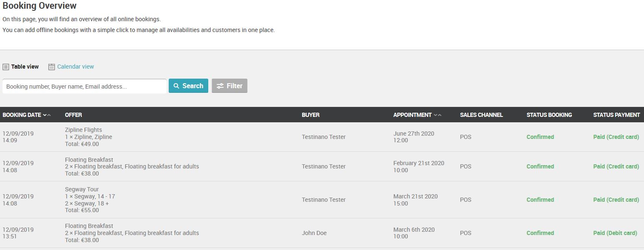The width and height of the screenshot is (644, 250).
Task: Open the Calendar view link
Action: tap(75, 67)
